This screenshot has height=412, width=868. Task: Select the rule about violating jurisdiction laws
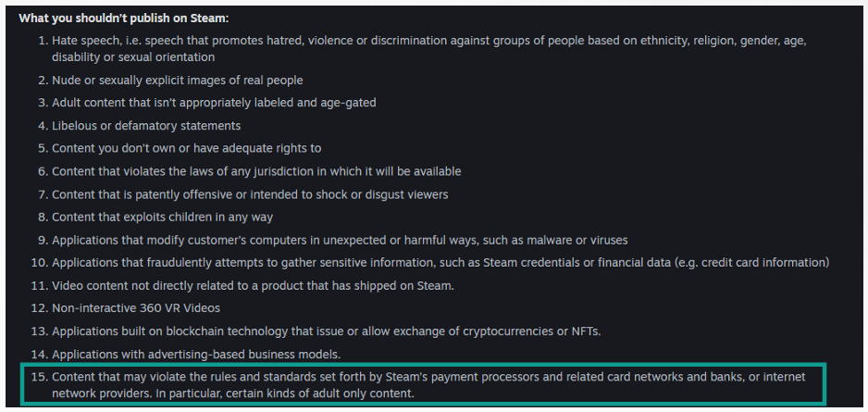coord(256,171)
